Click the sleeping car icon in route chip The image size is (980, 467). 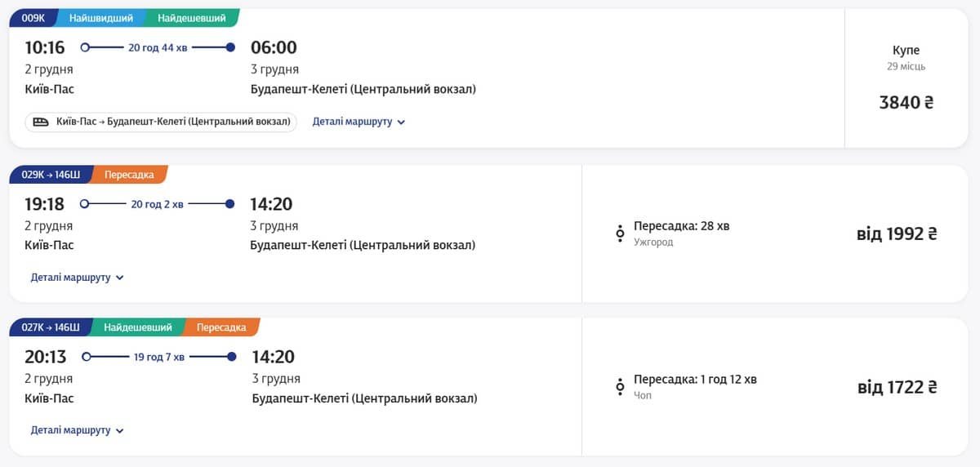tap(41, 122)
